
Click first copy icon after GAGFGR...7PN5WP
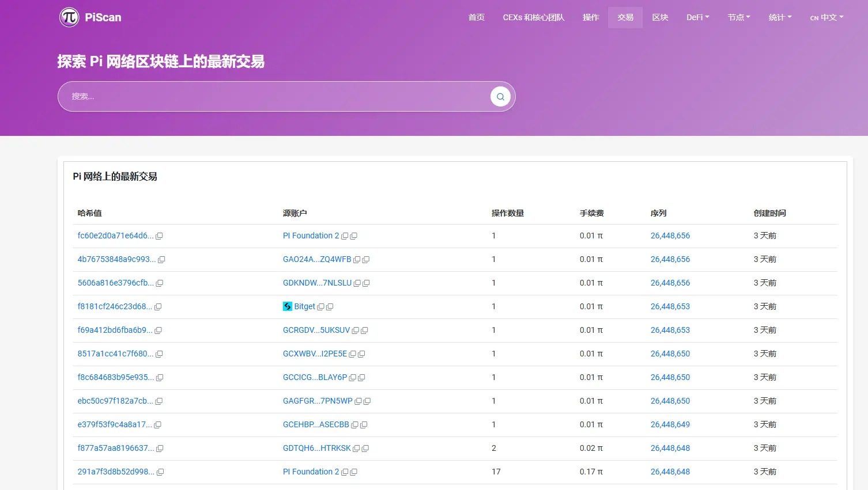[358, 401]
